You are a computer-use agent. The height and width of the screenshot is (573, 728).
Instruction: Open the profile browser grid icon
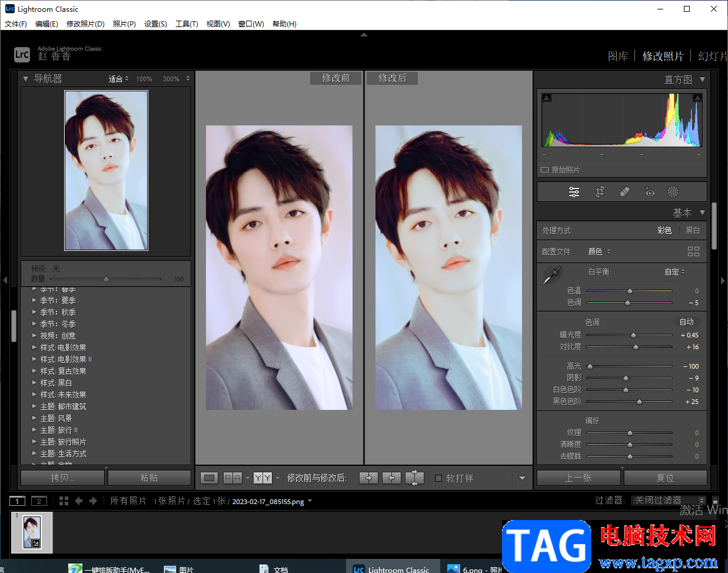click(693, 251)
